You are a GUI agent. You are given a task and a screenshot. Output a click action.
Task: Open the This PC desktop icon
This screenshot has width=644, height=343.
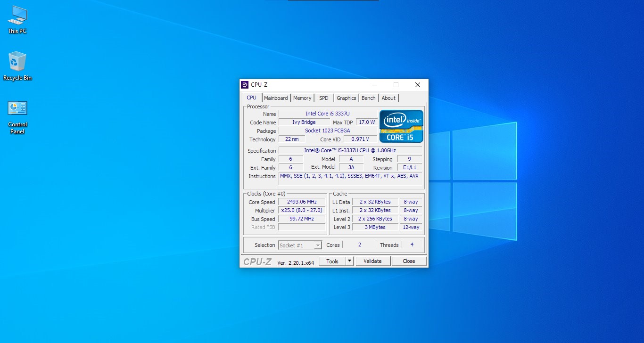[17, 20]
